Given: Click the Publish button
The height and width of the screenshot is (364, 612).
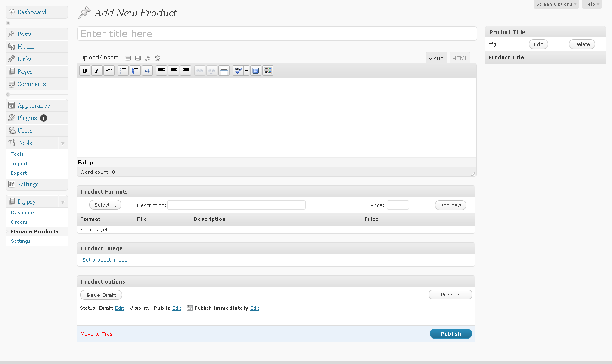Looking at the screenshot, I should pos(451,334).
